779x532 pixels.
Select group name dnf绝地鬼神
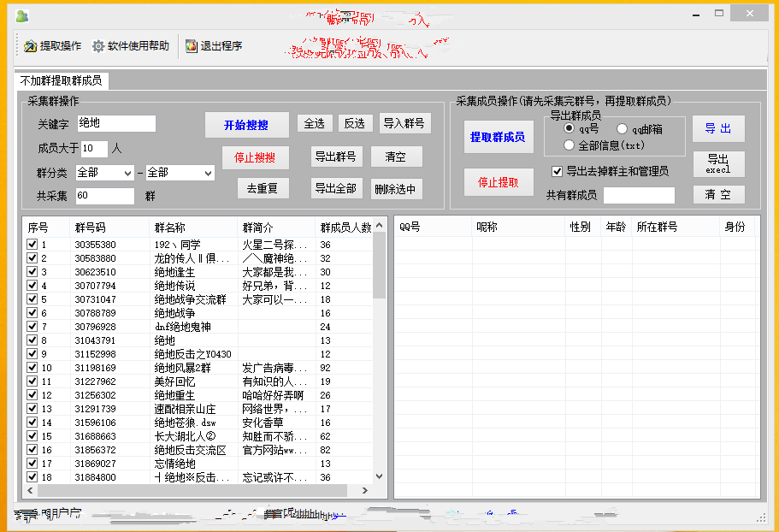pos(183,327)
